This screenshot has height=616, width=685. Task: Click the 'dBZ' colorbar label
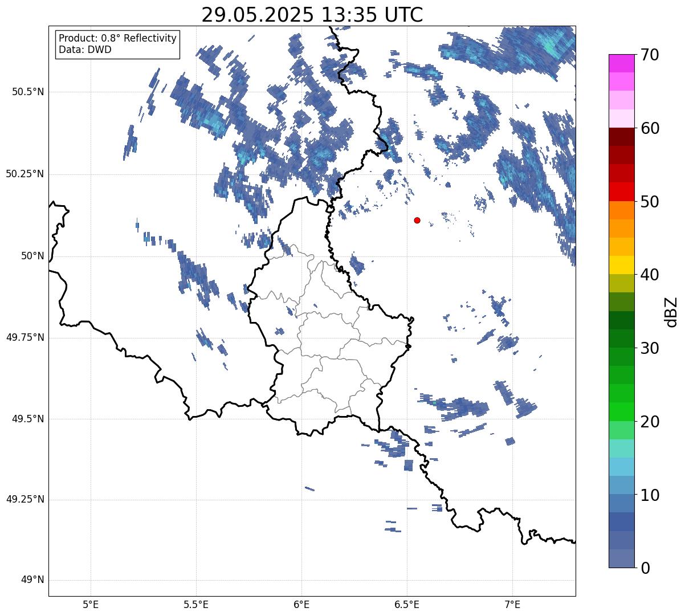671,311
